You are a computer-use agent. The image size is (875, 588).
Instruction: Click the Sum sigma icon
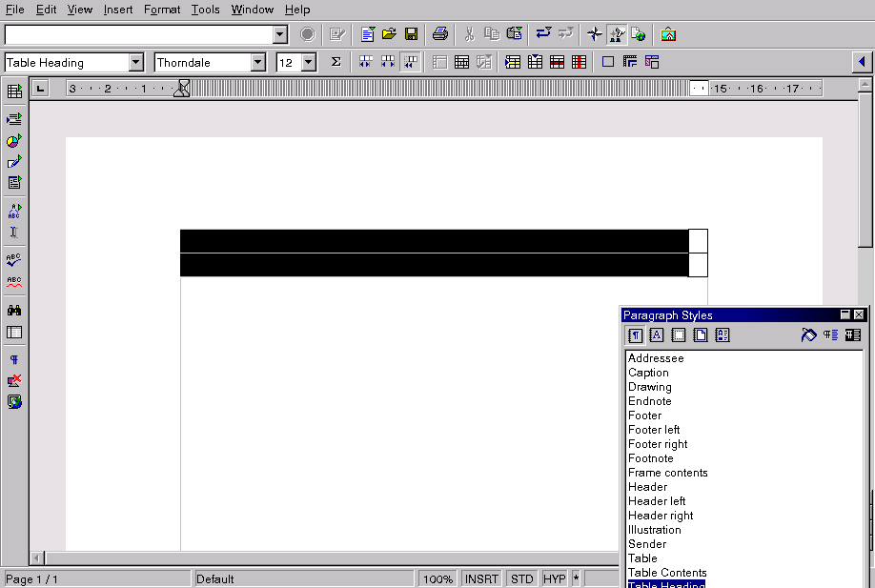click(336, 62)
